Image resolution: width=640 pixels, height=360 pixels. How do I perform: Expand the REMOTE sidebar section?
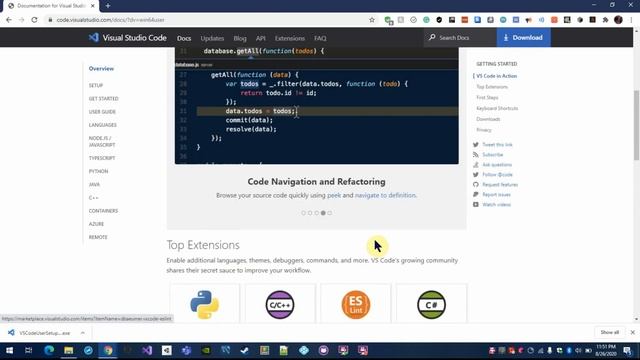point(98,237)
